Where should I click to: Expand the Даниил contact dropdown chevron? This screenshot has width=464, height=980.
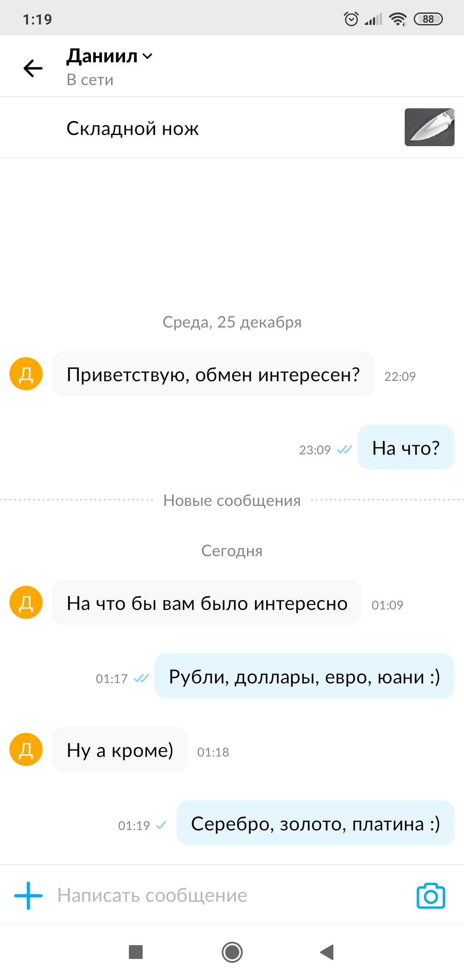(x=147, y=56)
